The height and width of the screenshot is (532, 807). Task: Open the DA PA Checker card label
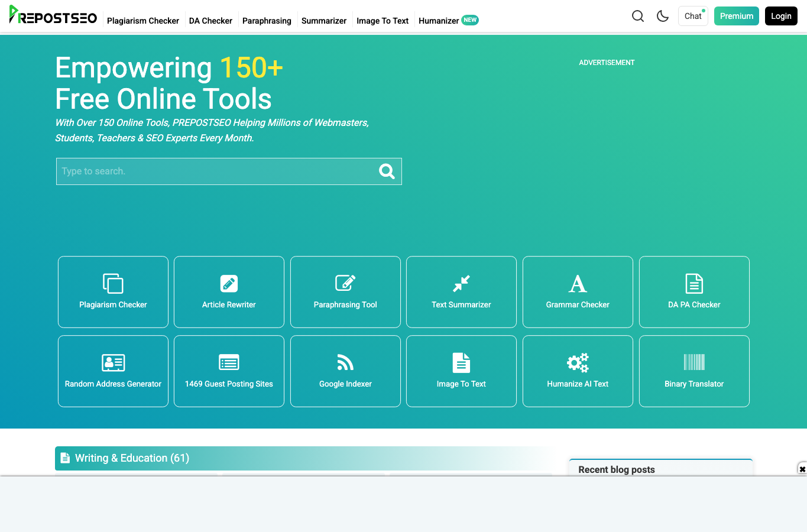click(694, 304)
